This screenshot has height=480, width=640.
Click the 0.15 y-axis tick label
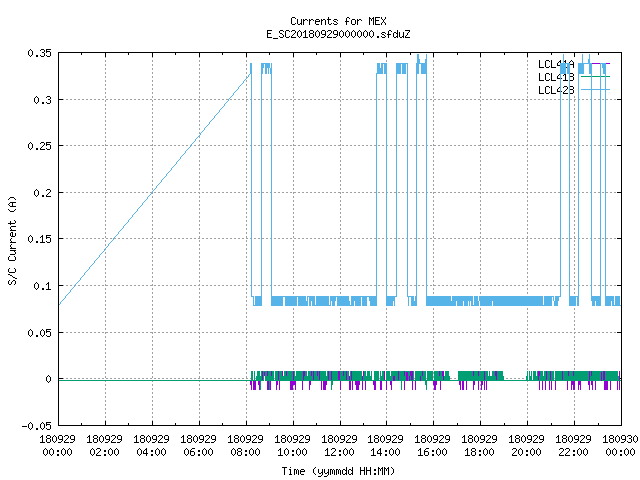coord(40,239)
